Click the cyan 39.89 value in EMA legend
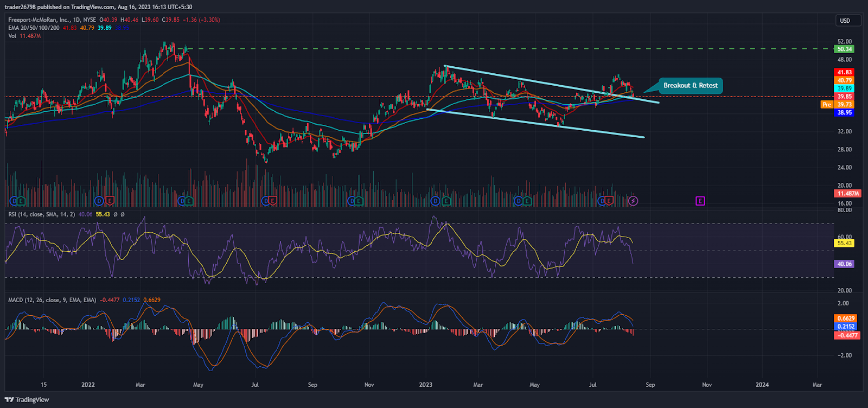 pos(105,28)
